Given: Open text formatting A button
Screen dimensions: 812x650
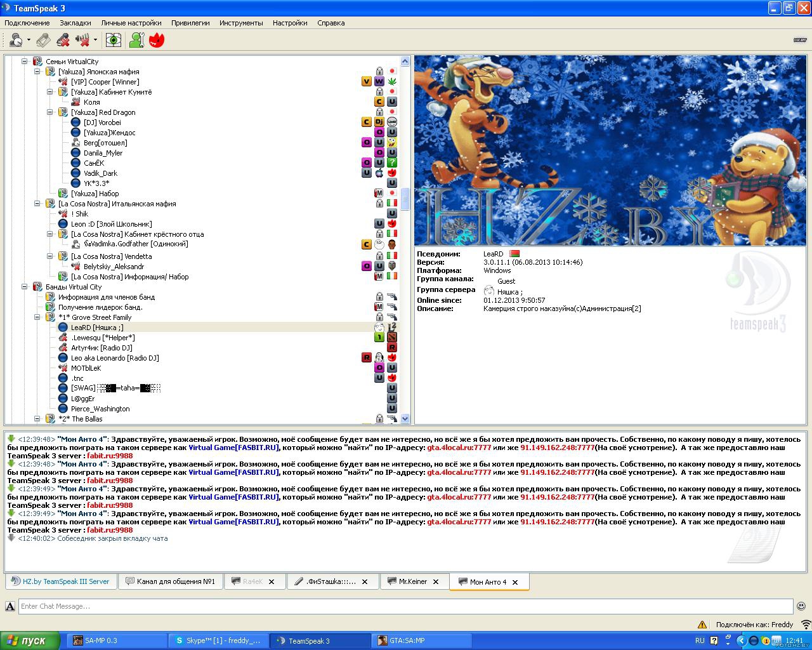Looking at the screenshot, I should click(x=10, y=606).
